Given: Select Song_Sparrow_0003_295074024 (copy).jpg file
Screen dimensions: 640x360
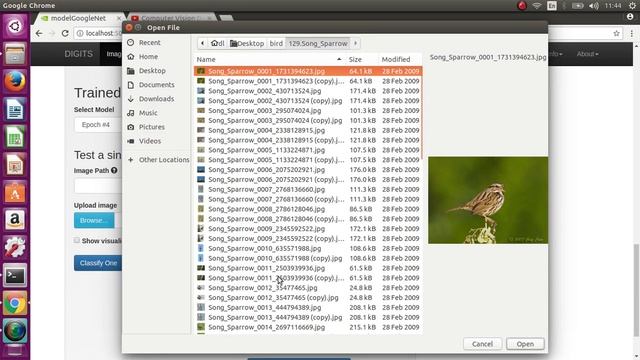Looking at the screenshot, I should tap(308, 120).
